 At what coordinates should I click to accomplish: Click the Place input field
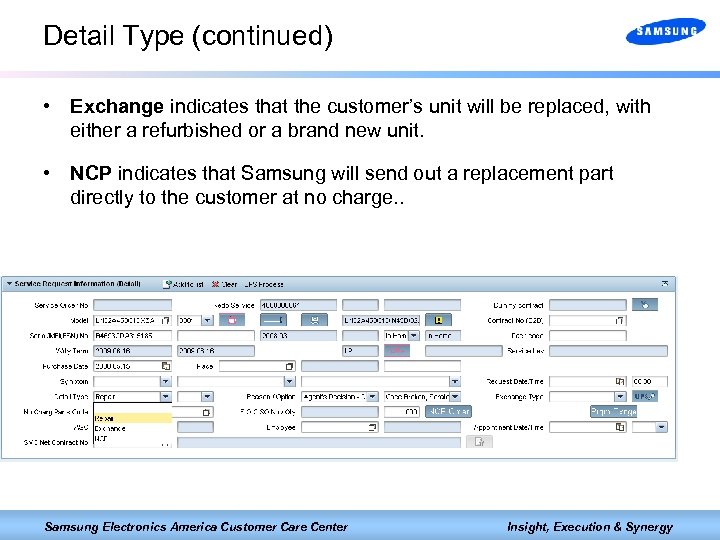click(x=257, y=366)
